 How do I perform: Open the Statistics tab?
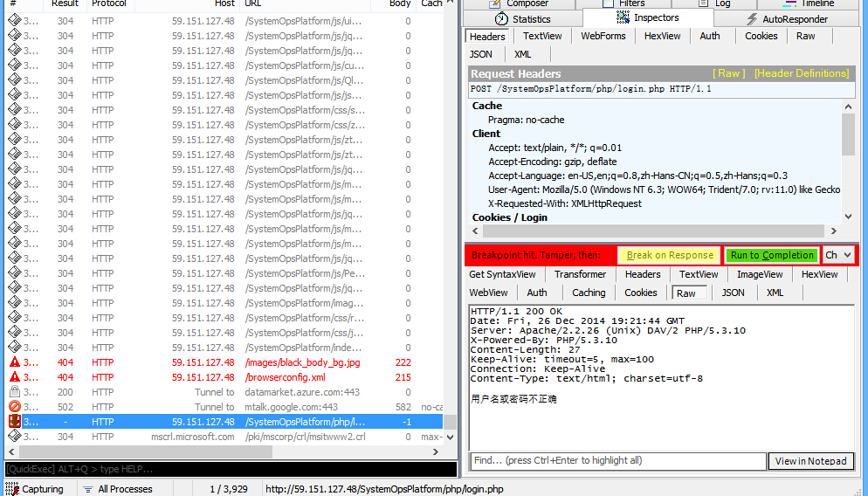click(523, 19)
